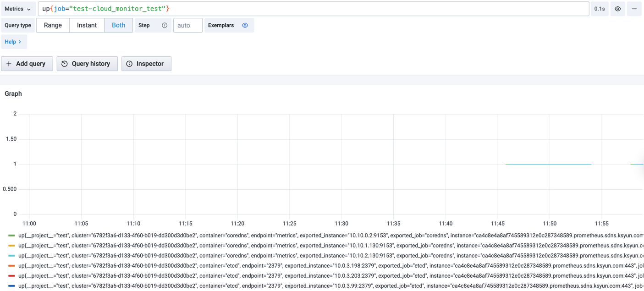Image resolution: width=644 pixels, height=291 pixels.
Task: Click the Query history clock icon
Action: tap(65, 64)
